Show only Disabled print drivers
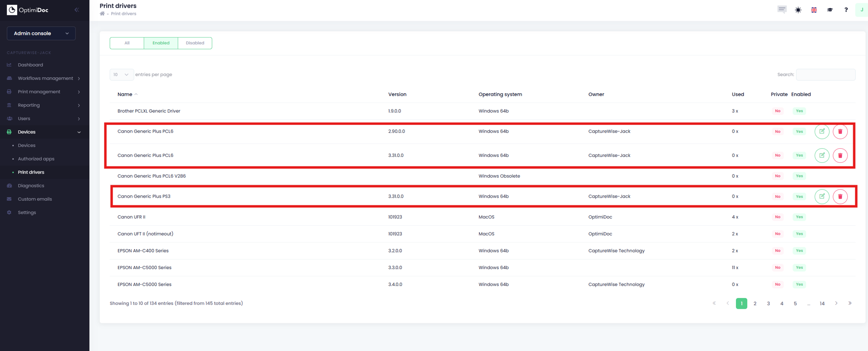Screen dimensions: 868x351 pos(195,43)
